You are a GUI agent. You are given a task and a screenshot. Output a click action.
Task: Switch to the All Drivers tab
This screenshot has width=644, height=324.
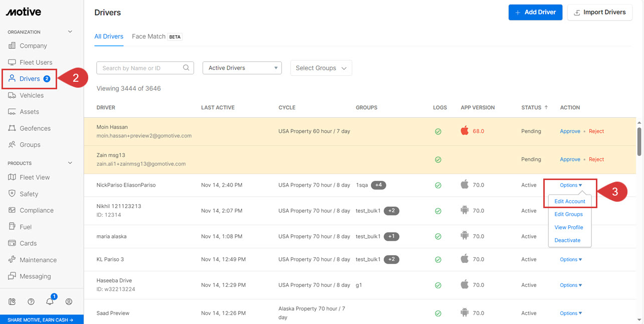tap(109, 37)
